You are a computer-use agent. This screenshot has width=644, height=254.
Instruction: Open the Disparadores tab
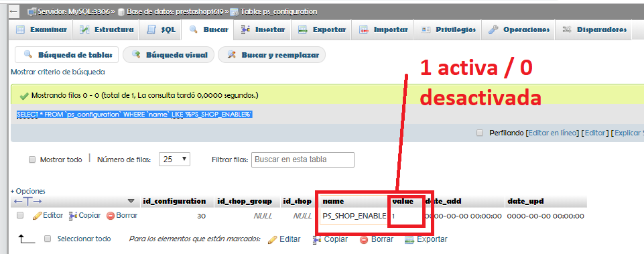(594, 29)
